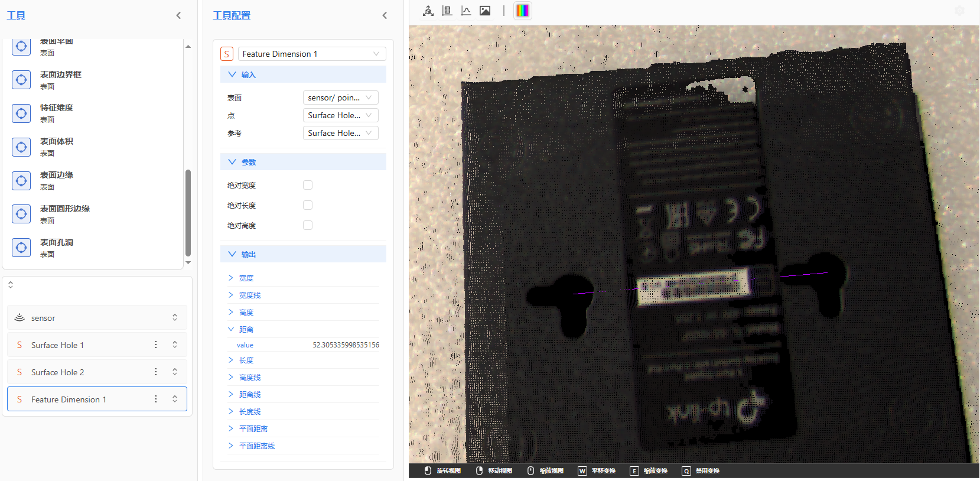980x481 pixels.
Task: Click the S icon on Surface Hole 1
Action: pos(19,345)
